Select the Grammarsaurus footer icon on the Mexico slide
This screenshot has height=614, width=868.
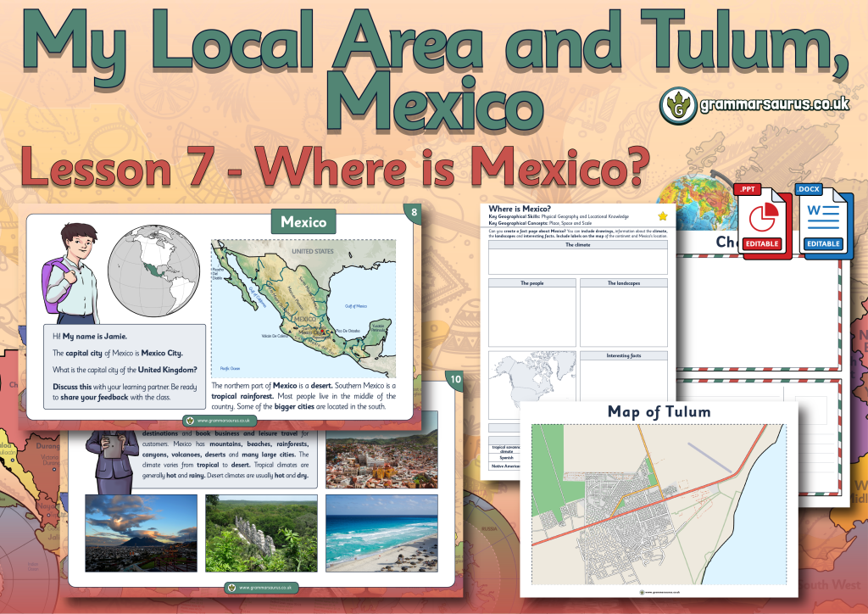[x=188, y=419]
